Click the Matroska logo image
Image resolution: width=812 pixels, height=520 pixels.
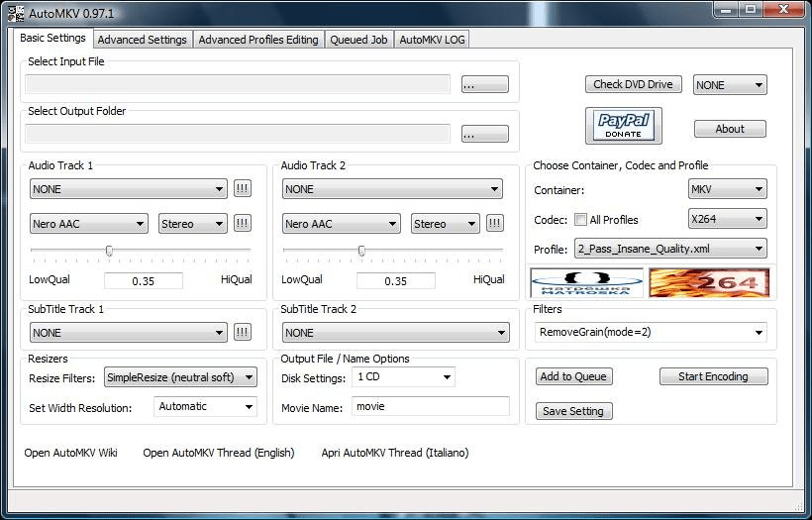(x=587, y=283)
